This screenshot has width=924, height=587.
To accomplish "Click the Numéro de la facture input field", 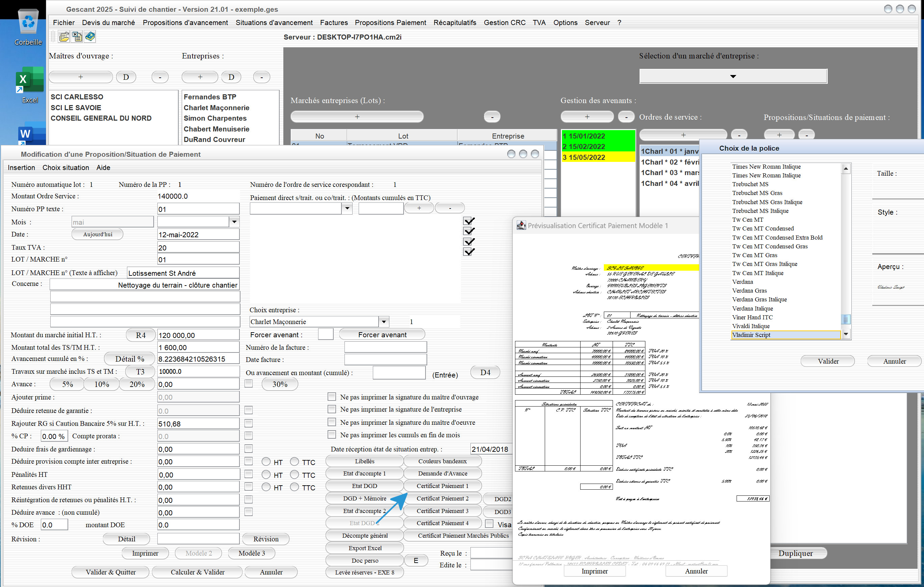I will 385,347.
